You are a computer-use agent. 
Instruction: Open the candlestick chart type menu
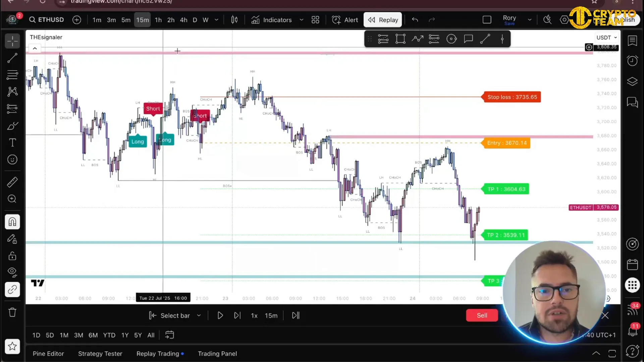pyautogui.click(x=234, y=20)
